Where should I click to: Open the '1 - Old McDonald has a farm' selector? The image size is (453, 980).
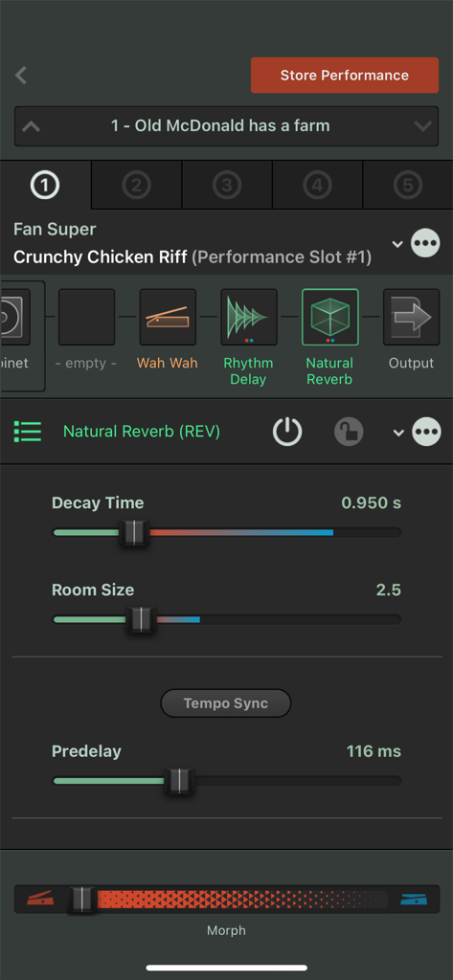(x=226, y=126)
